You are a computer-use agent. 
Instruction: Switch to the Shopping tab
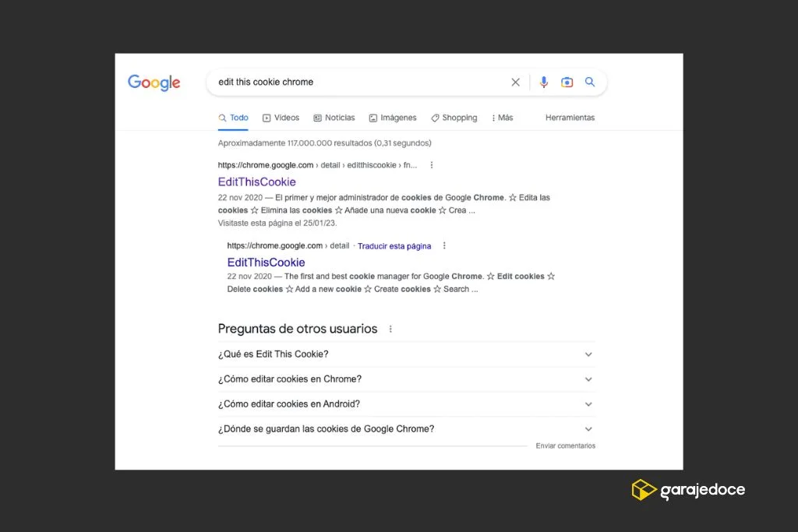(x=454, y=118)
